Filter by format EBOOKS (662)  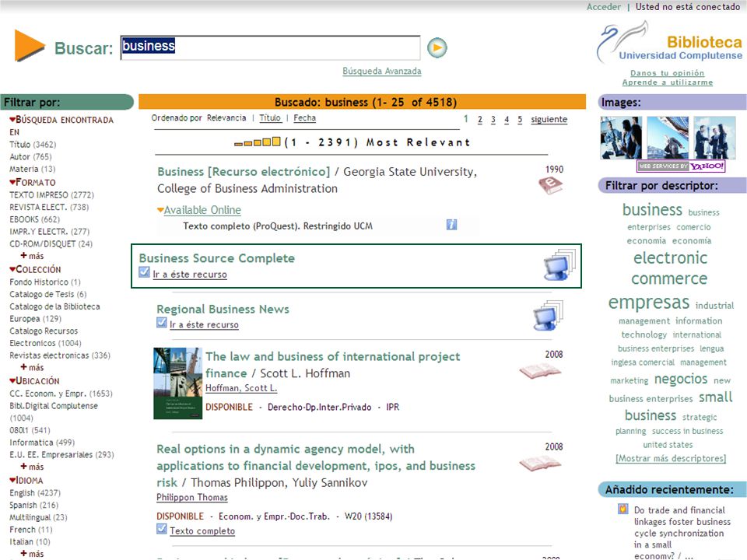pyautogui.click(x=35, y=219)
